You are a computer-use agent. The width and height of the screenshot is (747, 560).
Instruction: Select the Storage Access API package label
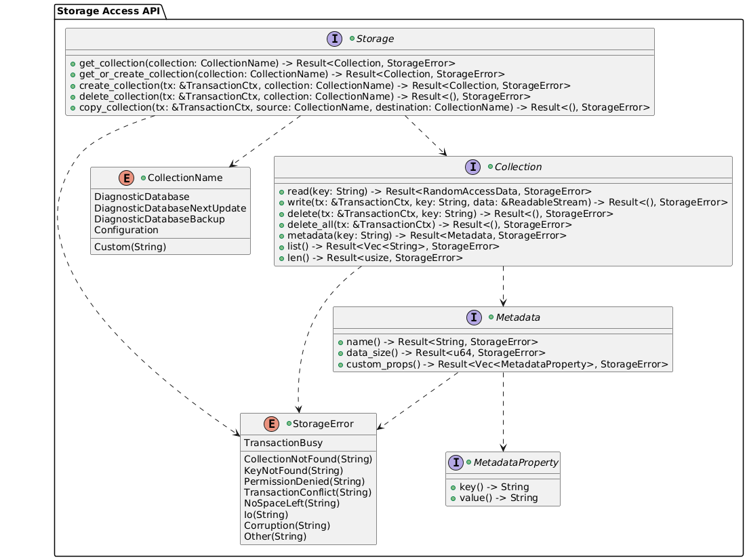click(108, 11)
